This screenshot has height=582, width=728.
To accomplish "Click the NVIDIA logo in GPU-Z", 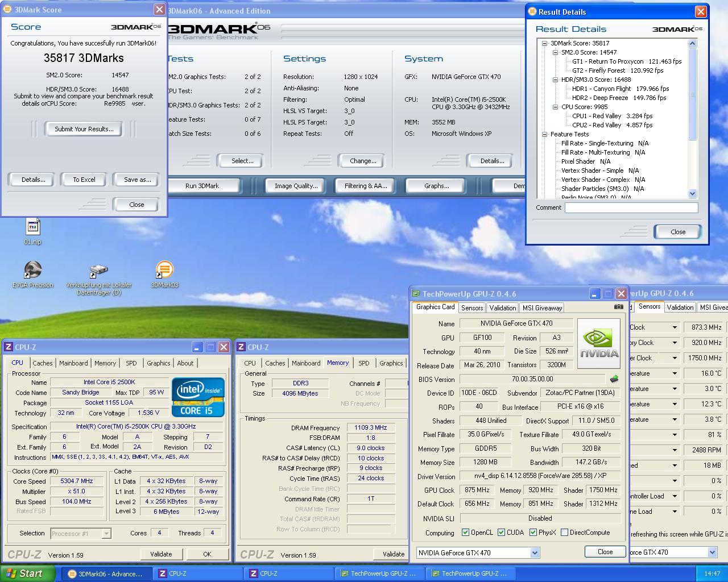I will (599, 343).
